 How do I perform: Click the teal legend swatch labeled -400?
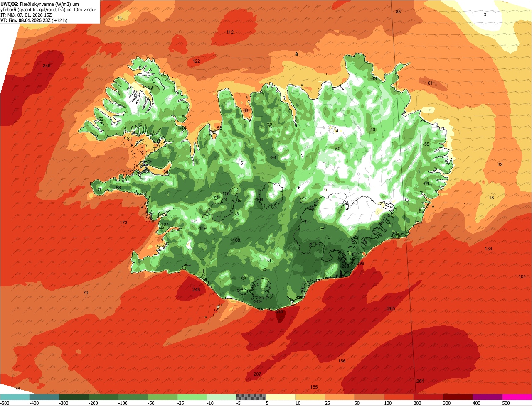[44, 397]
